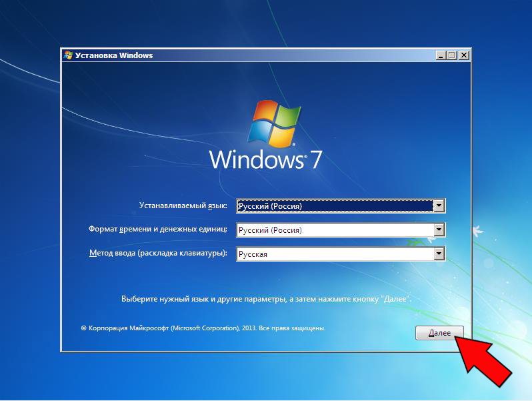Click the Windows 7 logo
Image resolution: width=532 pixels, height=401 pixels.
tap(265, 135)
